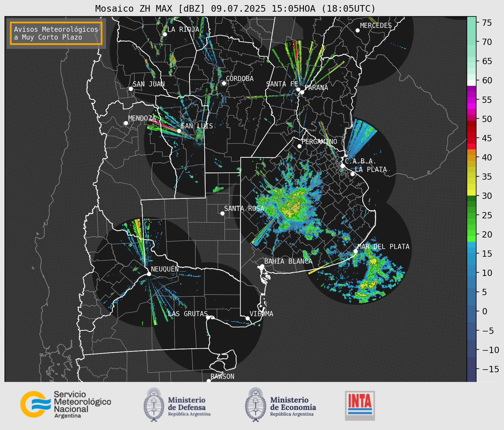This screenshot has height=430, width=504.
Task: Click the NEUQUÉN city marker
Action: point(149,274)
